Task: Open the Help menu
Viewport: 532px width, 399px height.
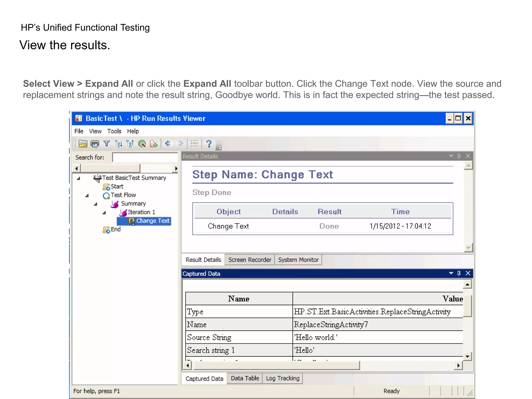Action: (133, 131)
